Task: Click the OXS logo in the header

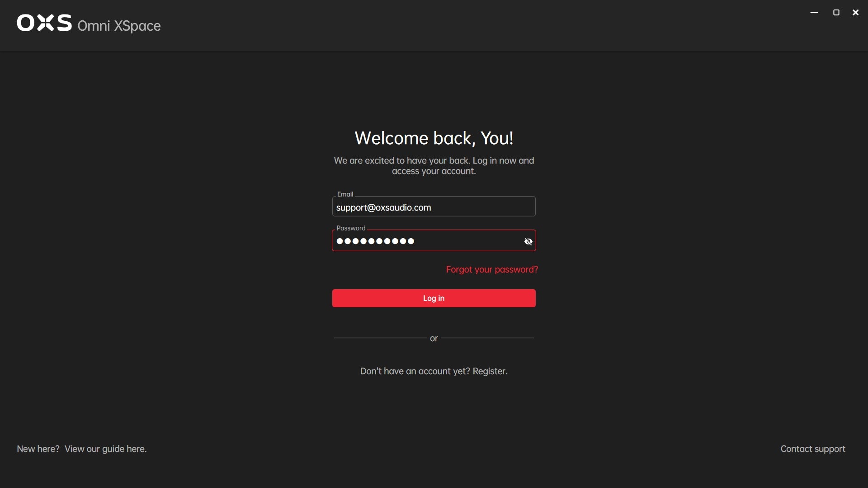Action: [44, 23]
